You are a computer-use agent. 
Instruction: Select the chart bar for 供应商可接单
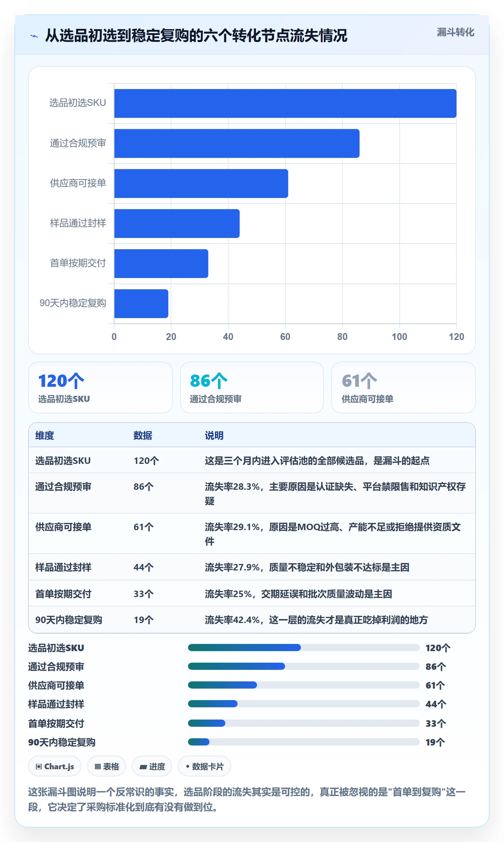201,183
